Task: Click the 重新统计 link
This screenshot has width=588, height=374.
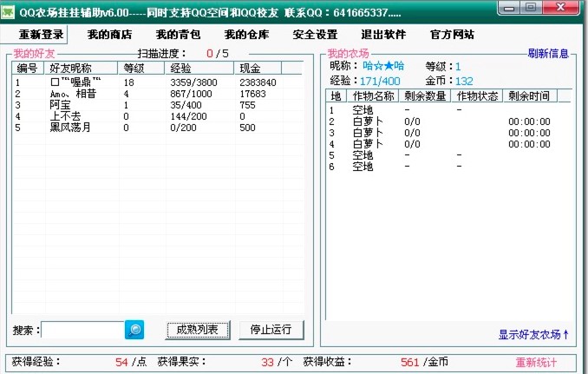Action: click(x=536, y=363)
